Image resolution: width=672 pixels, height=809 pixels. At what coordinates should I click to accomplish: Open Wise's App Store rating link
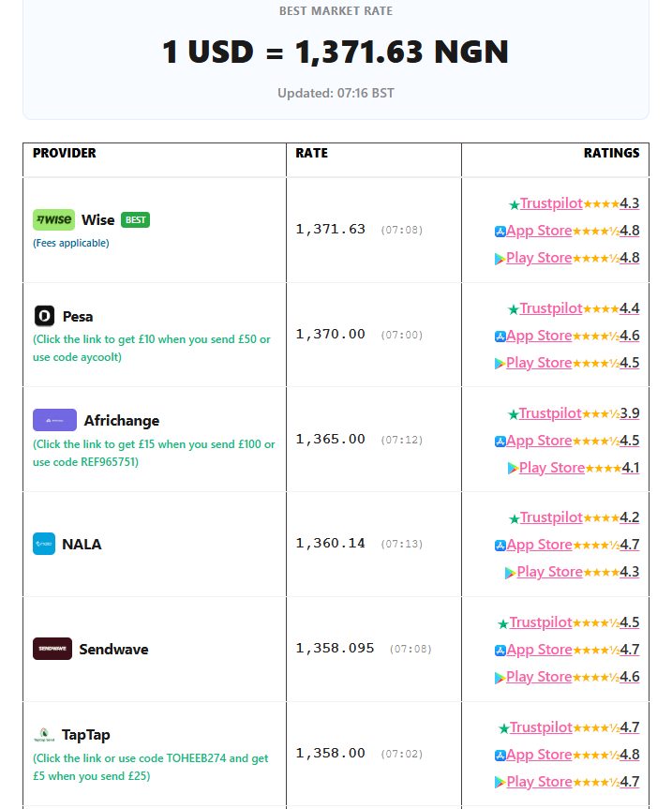tap(539, 231)
